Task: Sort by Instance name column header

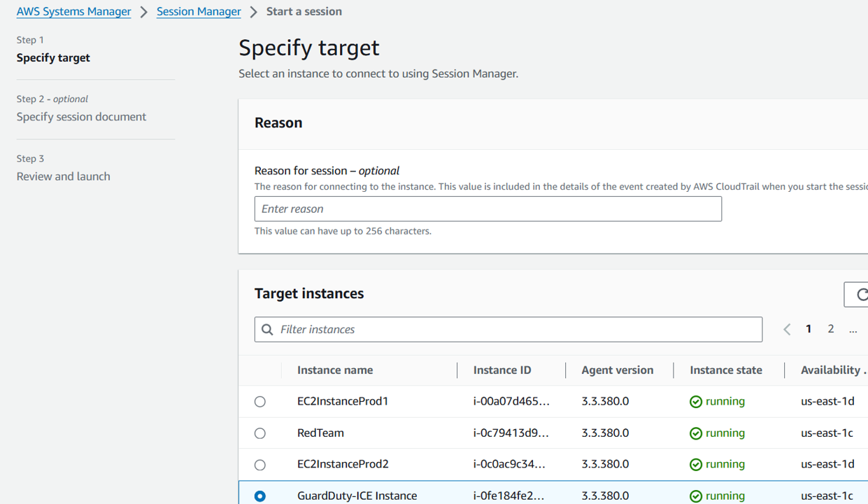Action: 335,370
